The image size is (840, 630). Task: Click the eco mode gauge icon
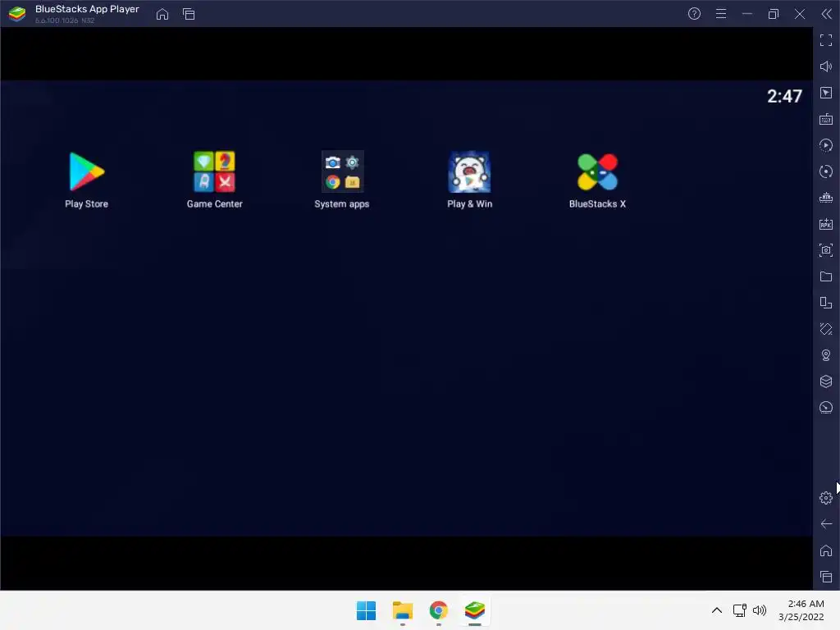click(x=826, y=408)
